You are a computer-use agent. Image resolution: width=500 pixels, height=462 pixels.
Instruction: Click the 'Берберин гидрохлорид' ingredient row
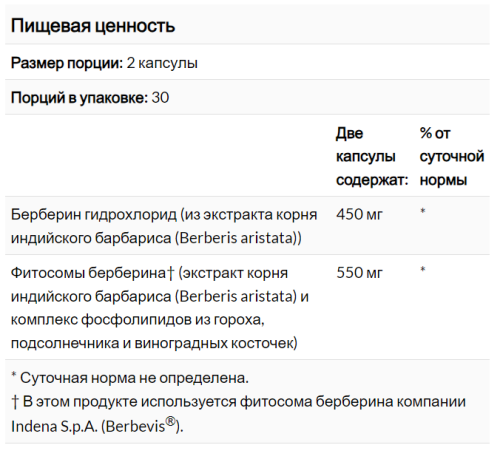[247, 226]
